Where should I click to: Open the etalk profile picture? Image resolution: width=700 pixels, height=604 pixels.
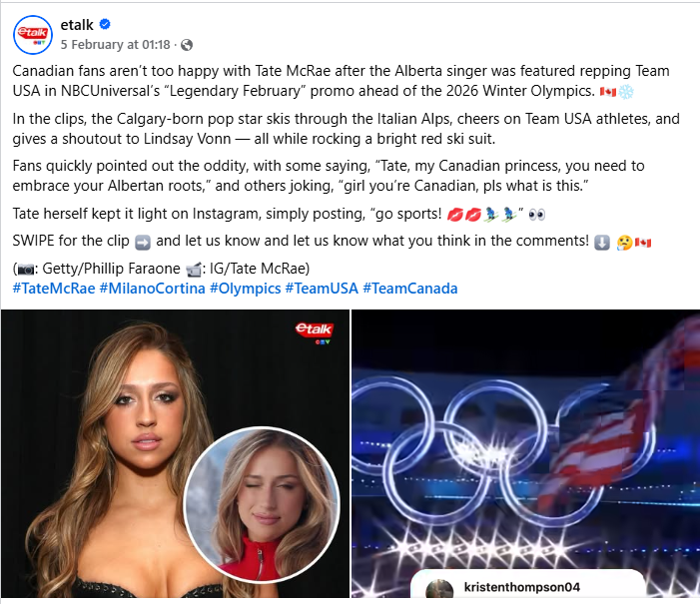point(33,35)
